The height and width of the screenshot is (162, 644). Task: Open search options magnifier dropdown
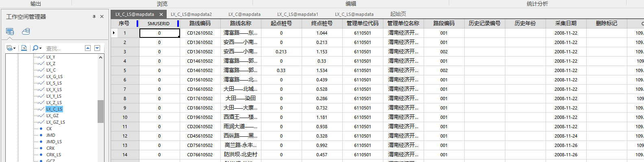(37, 48)
